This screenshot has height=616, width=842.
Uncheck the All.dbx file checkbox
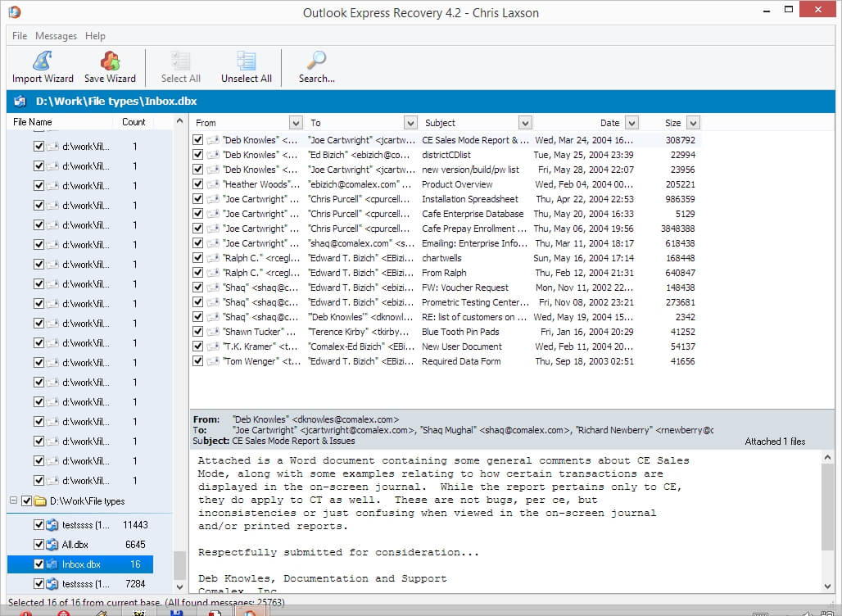point(38,545)
